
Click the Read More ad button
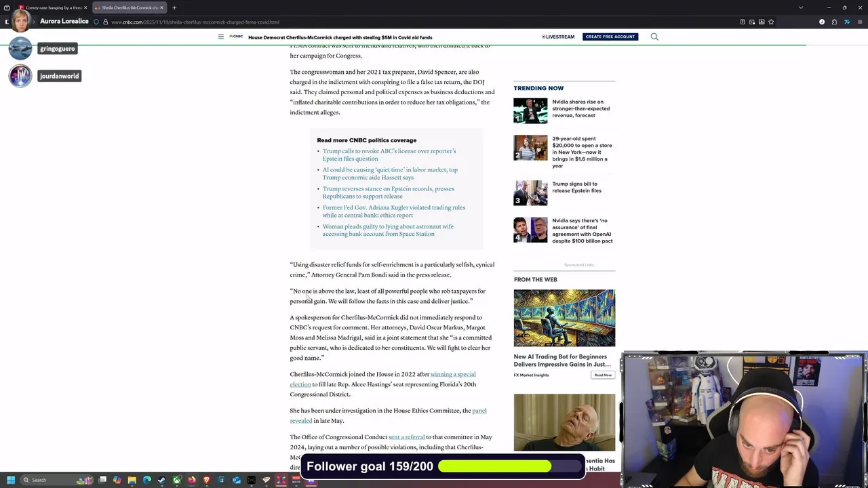click(x=603, y=375)
